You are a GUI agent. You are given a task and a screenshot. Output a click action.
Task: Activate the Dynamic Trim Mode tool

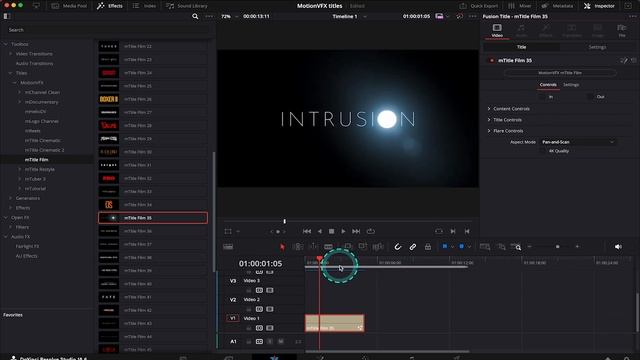(x=313, y=247)
